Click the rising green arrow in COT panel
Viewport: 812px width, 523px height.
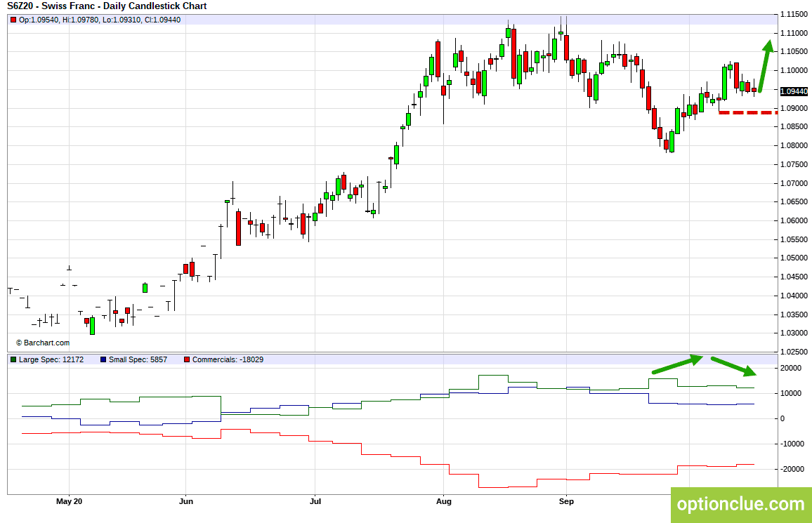pyautogui.click(x=677, y=364)
